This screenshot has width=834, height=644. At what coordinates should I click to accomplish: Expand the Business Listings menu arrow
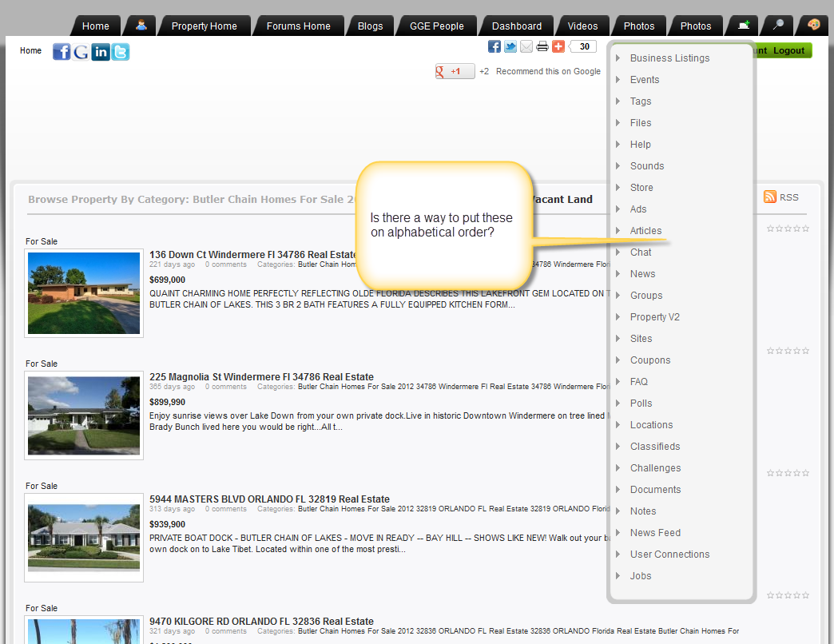tap(618, 58)
